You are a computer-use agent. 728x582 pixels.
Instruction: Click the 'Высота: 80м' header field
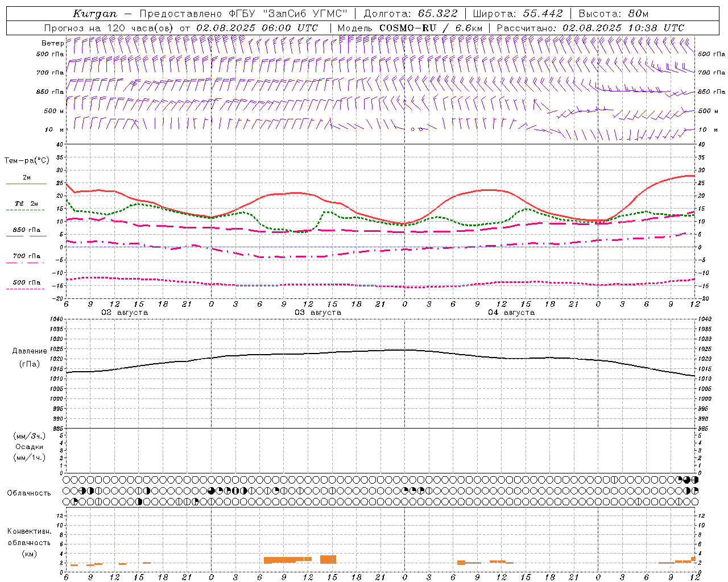[613, 14]
